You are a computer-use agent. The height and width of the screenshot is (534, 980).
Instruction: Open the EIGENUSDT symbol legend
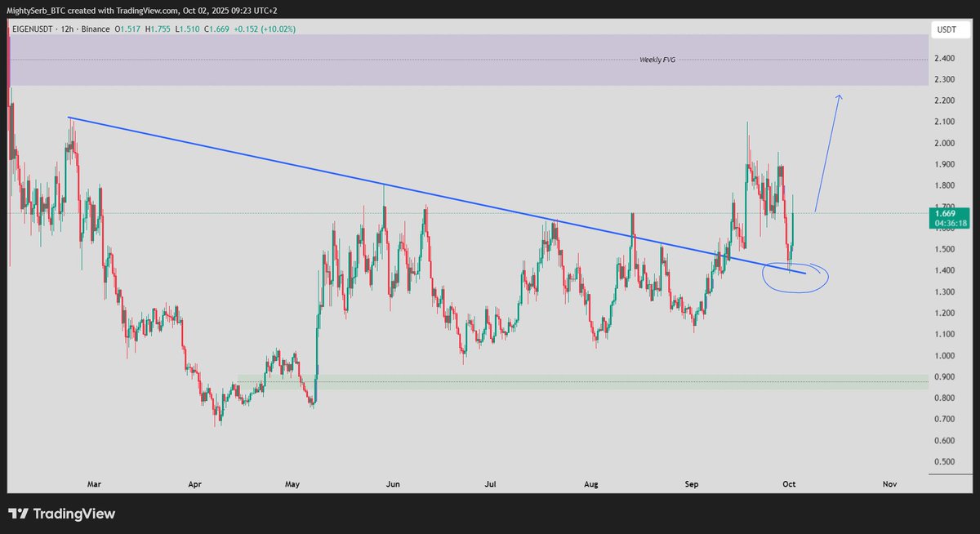[33, 28]
